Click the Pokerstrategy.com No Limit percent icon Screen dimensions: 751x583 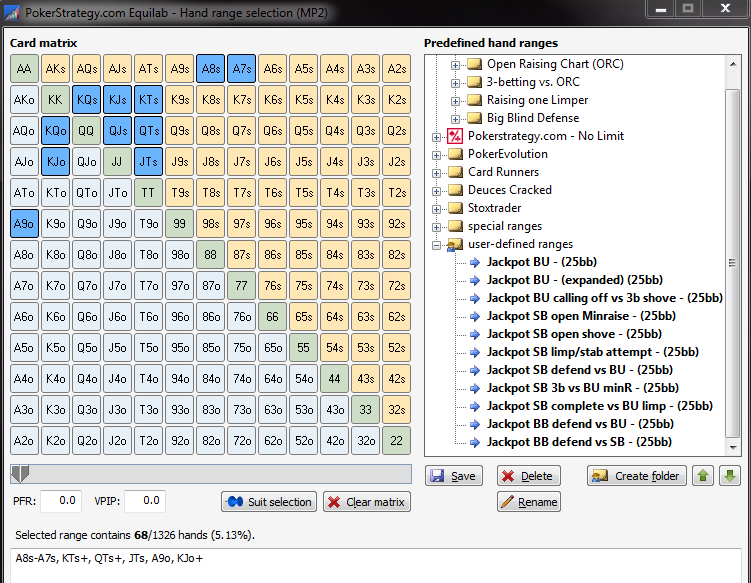pyautogui.click(x=455, y=136)
